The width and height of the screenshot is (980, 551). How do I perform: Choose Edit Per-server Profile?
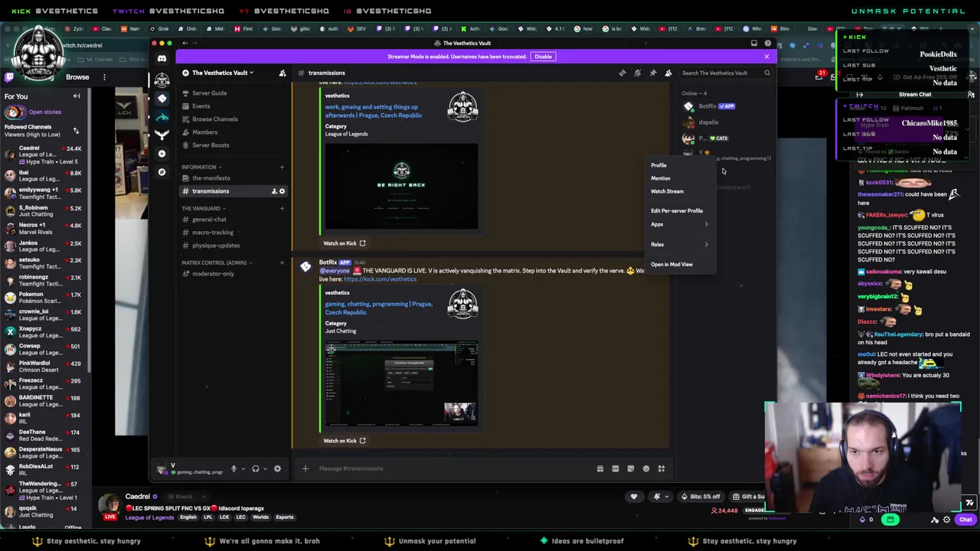[x=680, y=210]
